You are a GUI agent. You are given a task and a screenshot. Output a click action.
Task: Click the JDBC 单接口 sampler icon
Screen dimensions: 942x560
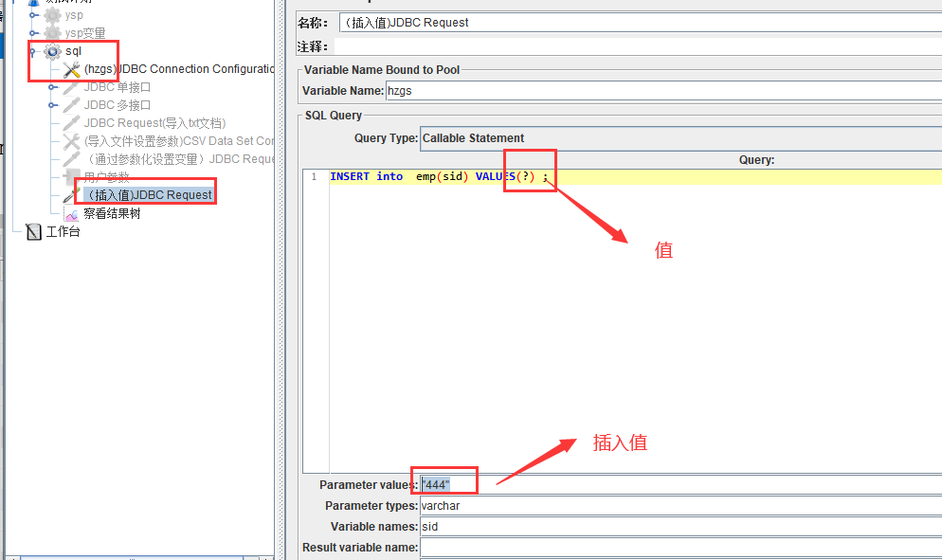pos(71,88)
